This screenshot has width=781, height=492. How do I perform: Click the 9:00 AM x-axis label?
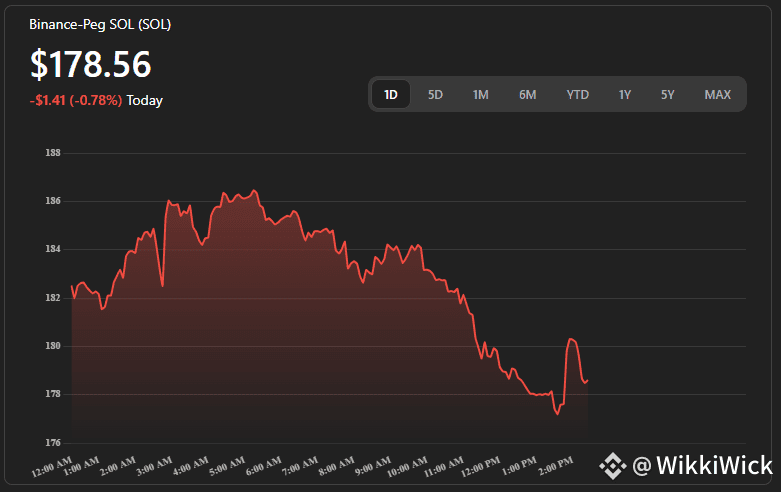[373, 466]
